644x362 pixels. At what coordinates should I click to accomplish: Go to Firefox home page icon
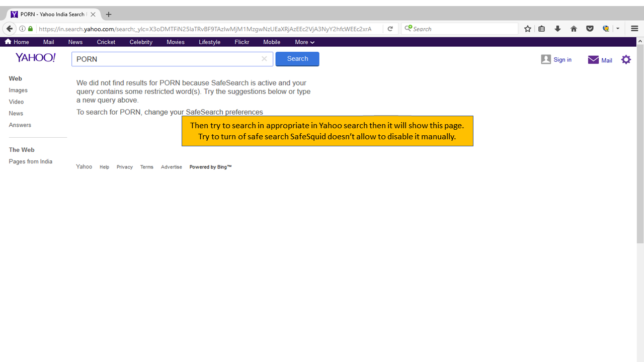[x=574, y=29]
